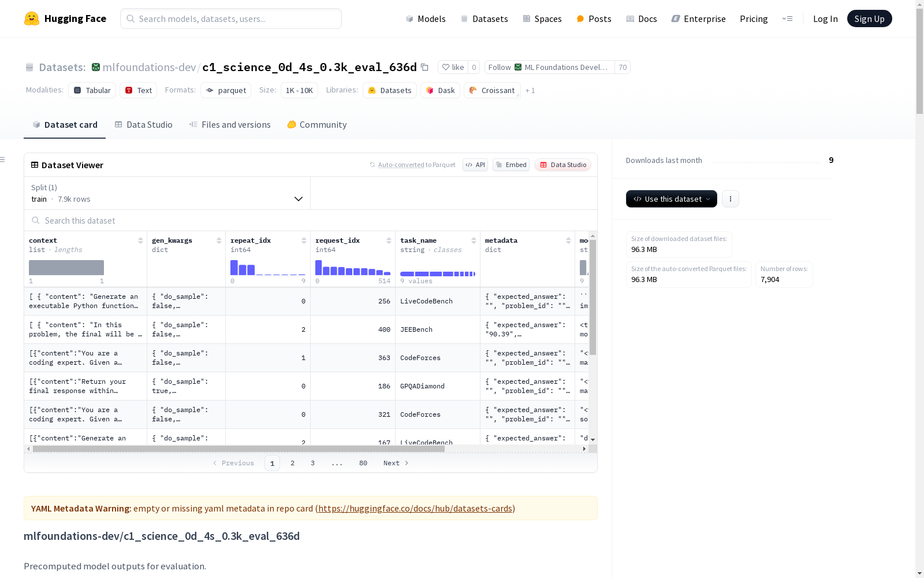Open the more navigation menu icon
This screenshot has height=578, width=924.
point(787,18)
